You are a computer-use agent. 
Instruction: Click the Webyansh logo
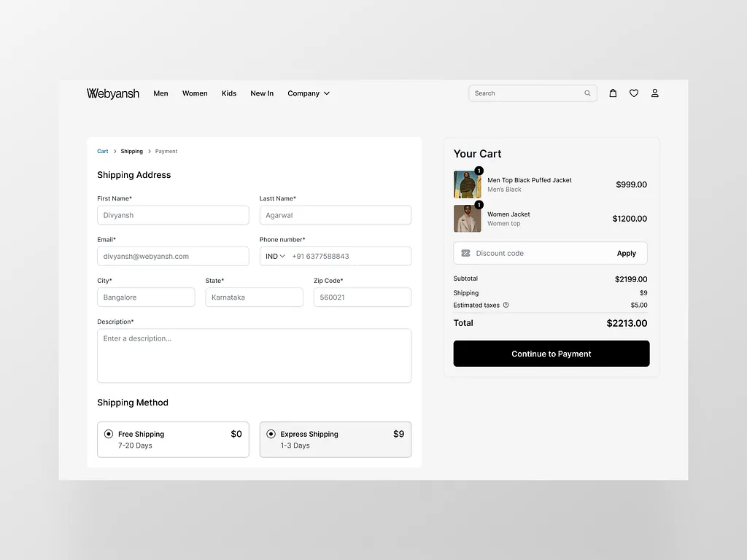pos(112,93)
